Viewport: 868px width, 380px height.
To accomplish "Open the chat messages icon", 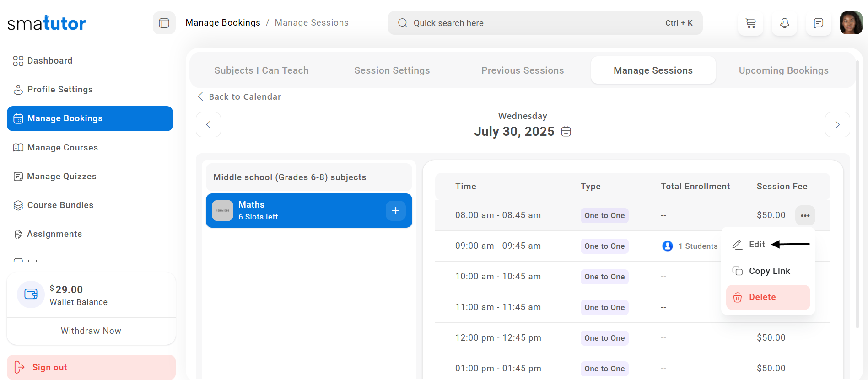I will 818,23.
